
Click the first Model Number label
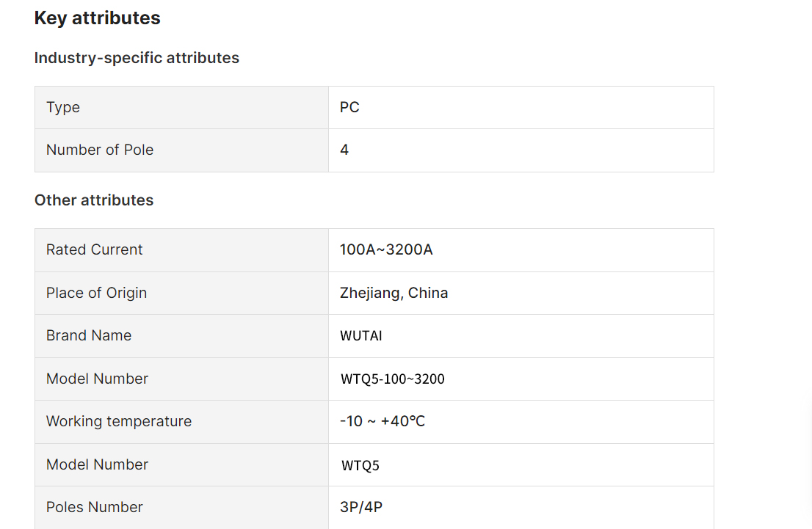pos(97,379)
